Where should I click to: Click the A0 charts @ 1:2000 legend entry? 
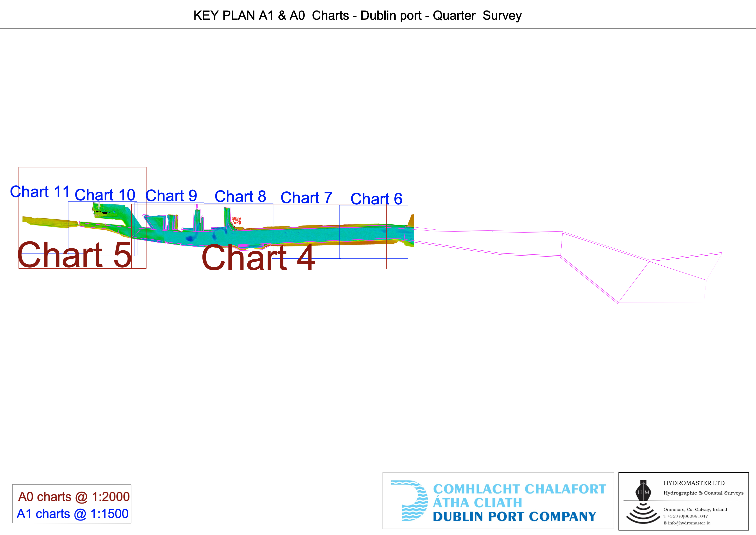[74, 497]
